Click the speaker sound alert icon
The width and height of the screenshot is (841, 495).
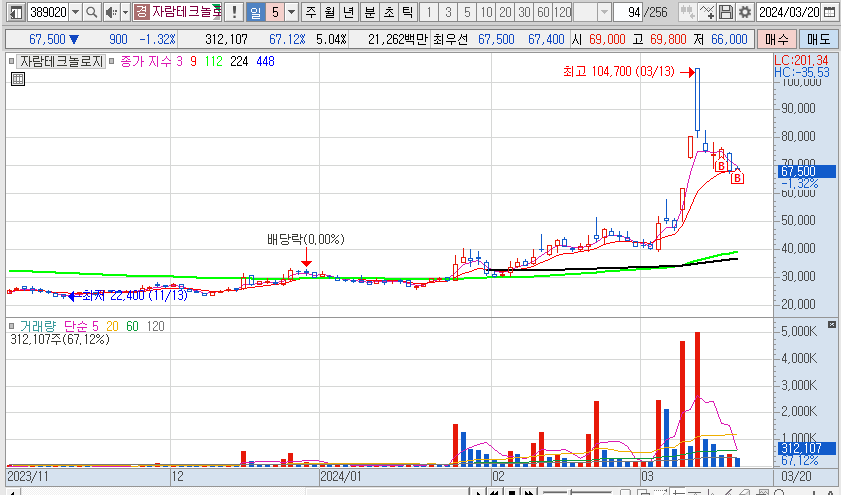pos(110,12)
